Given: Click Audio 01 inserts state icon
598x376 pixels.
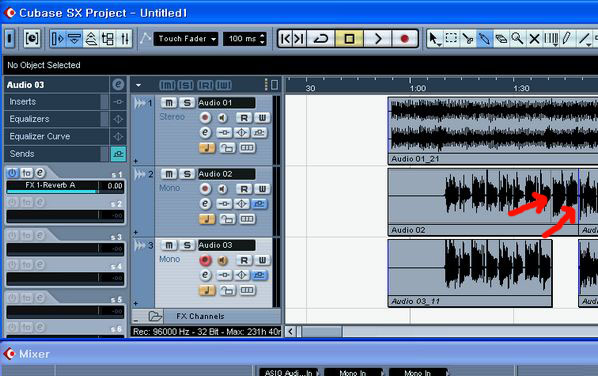Looking at the screenshot, I should click(x=224, y=132).
